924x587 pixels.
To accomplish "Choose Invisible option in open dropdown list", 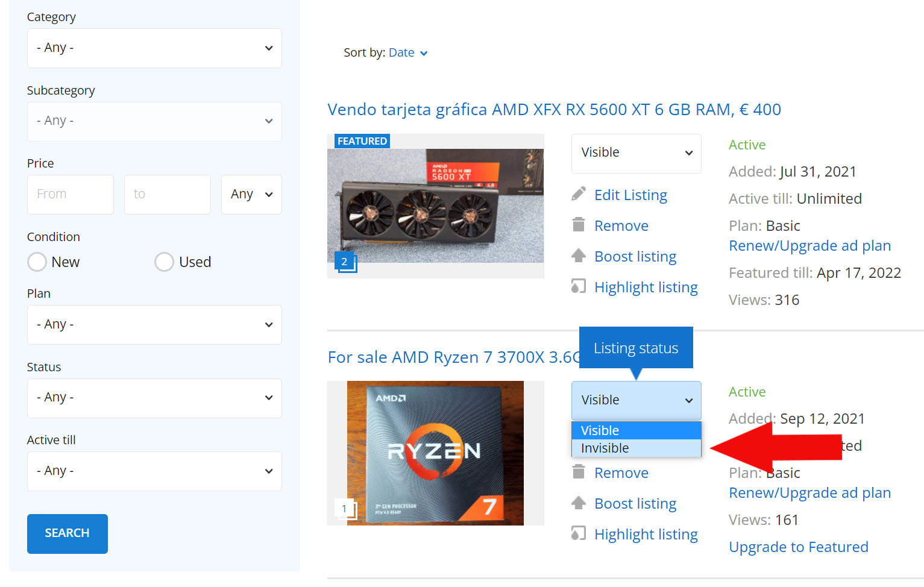I will (x=636, y=448).
